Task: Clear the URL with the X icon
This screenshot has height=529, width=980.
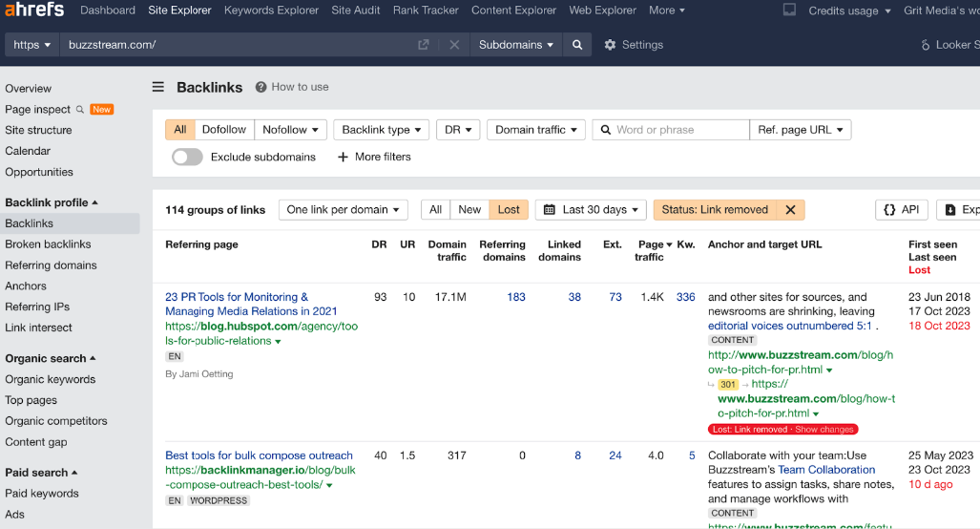Action: click(x=454, y=45)
